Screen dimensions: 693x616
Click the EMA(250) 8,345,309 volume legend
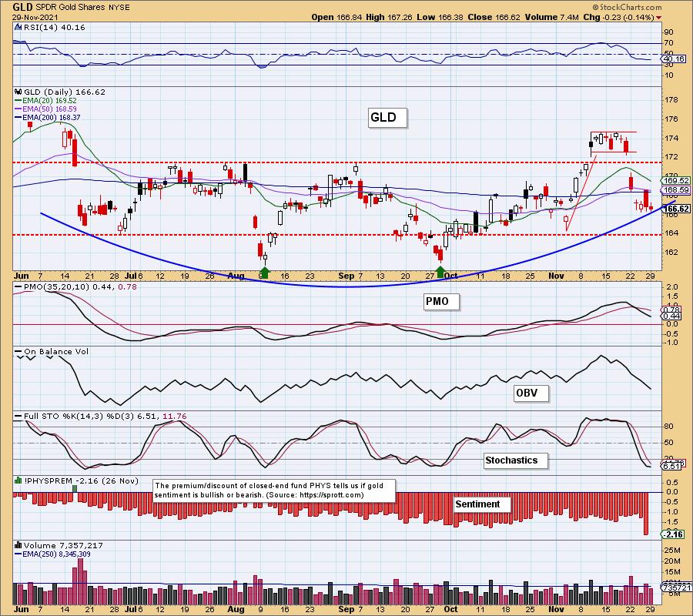tap(56, 554)
